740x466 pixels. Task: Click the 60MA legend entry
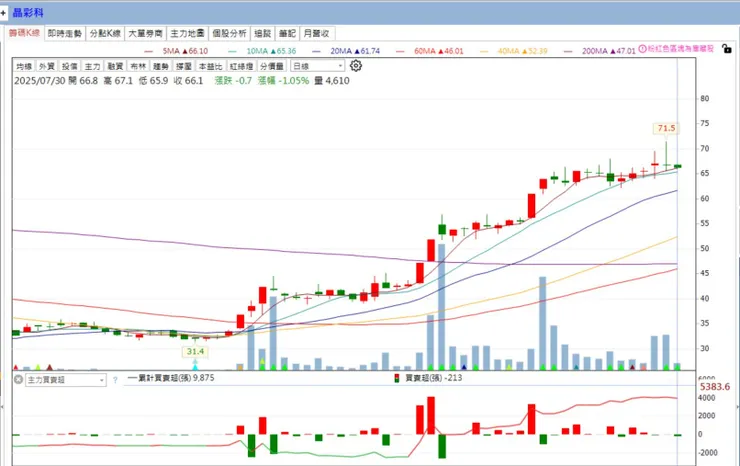click(430, 51)
